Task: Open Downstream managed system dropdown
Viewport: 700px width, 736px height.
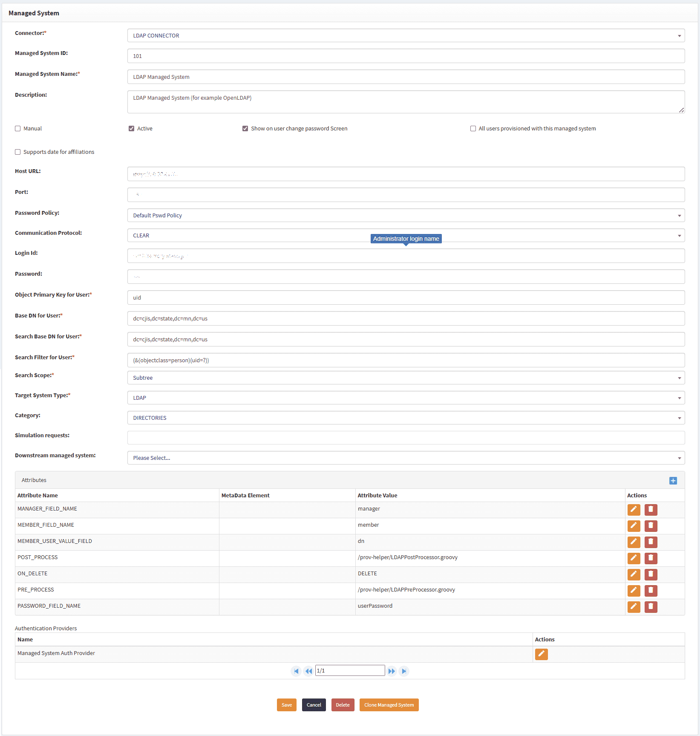Action: (406, 458)
